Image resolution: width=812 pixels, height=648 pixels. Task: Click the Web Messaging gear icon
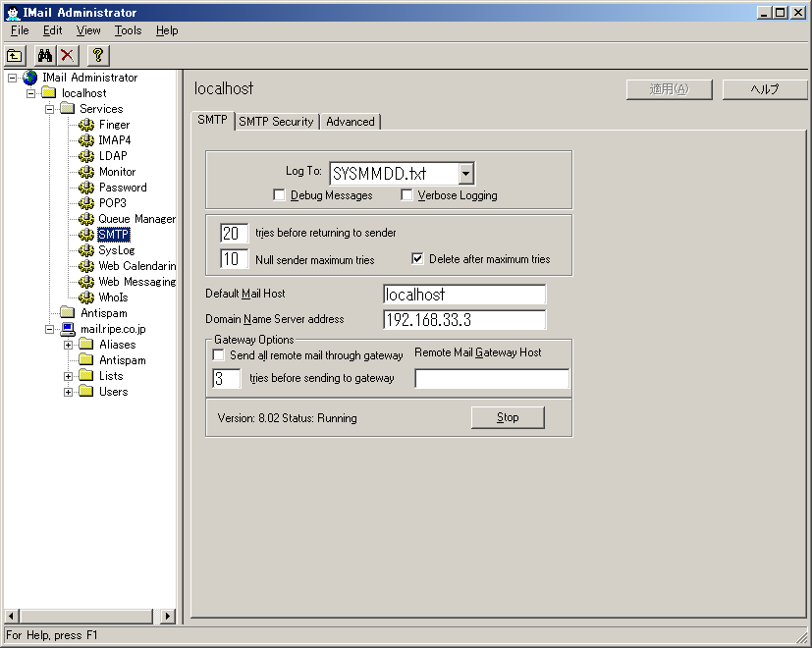86,282
